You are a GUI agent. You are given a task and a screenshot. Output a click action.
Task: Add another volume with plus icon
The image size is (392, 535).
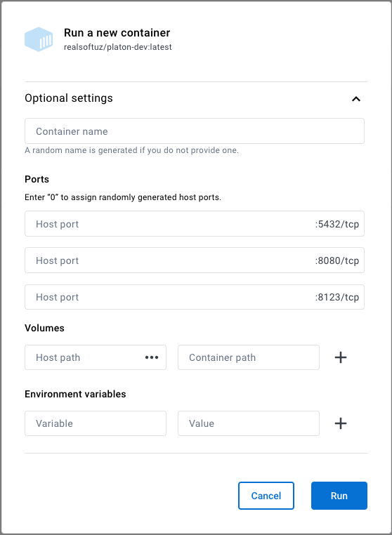point(341,357)
